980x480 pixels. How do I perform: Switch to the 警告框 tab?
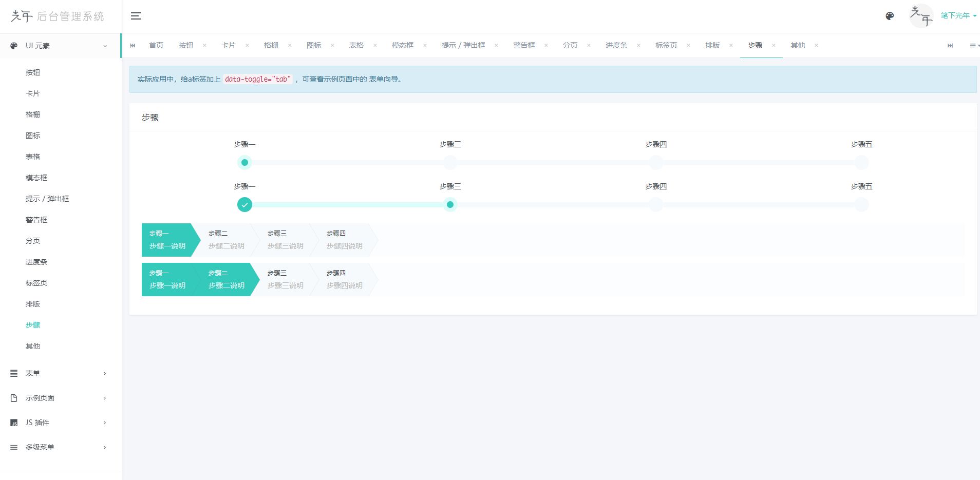pos(524,45)
